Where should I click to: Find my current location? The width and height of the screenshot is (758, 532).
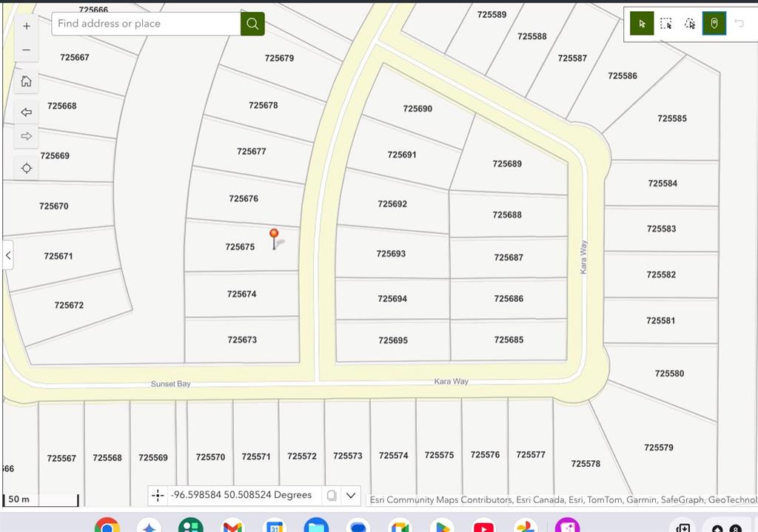(x=27, y=168)
